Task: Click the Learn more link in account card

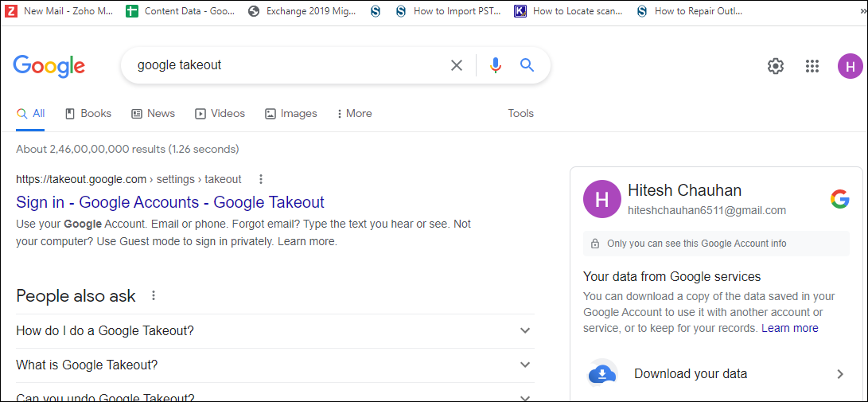Action: [790, 328]
